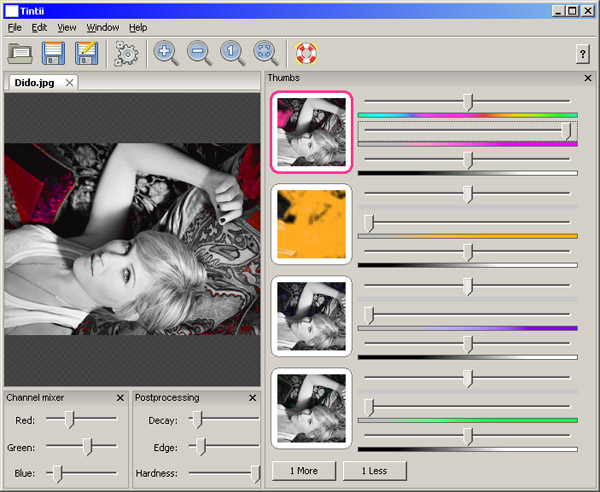Click the 1 More button
This screenshot has width=600, height=492.
303,470
